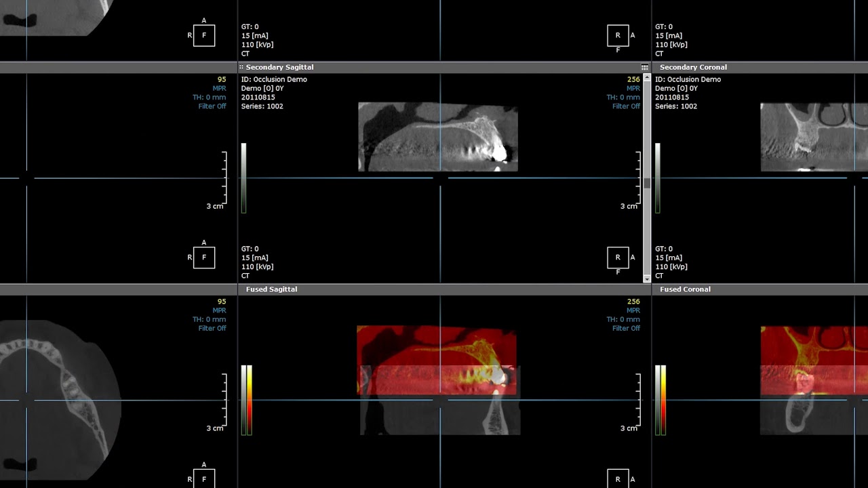Click date "20110815" in Secondary Sagittal pane

point(258,97)
